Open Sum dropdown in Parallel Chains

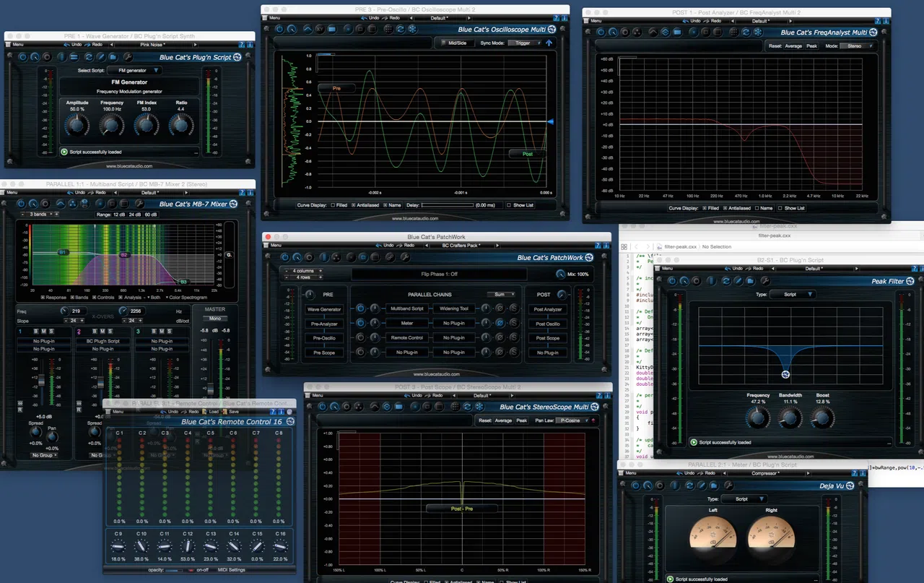pyautogui.click(x=502, y=294)
